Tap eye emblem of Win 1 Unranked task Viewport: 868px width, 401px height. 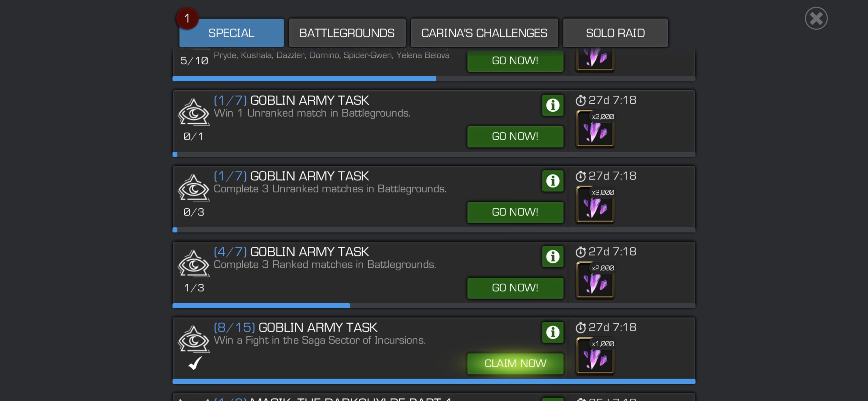[194, 112]
